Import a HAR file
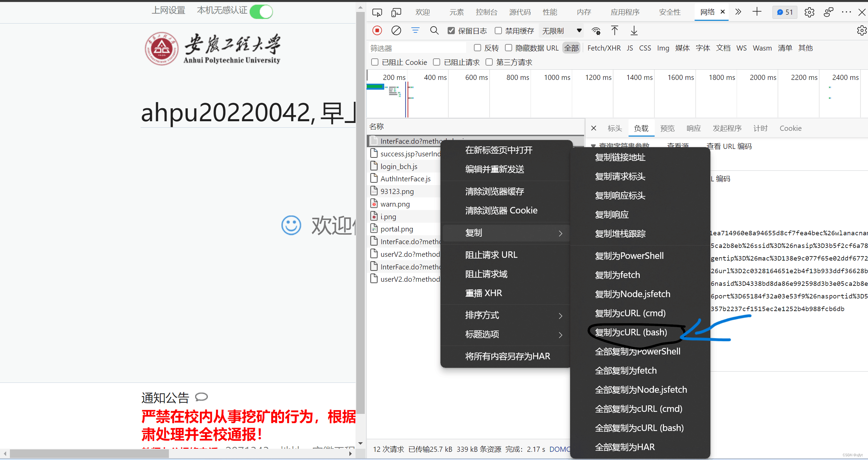 tap(615, 30)
